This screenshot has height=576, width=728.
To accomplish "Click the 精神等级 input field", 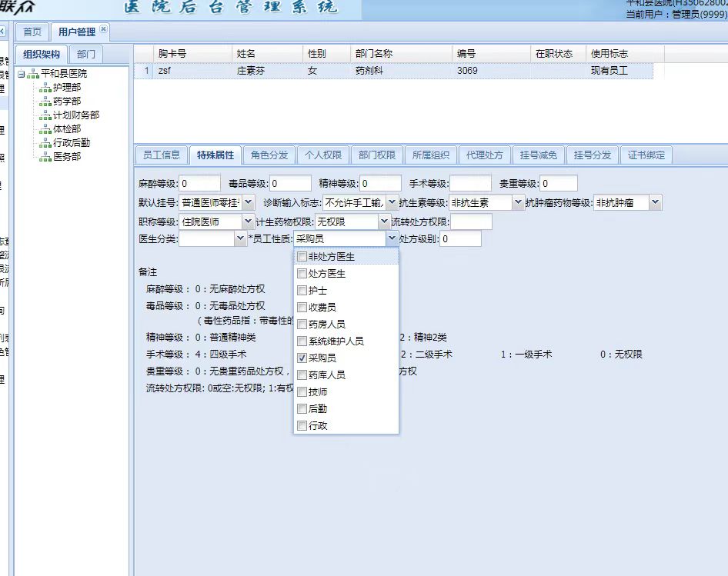I will [x=381, y=183].
